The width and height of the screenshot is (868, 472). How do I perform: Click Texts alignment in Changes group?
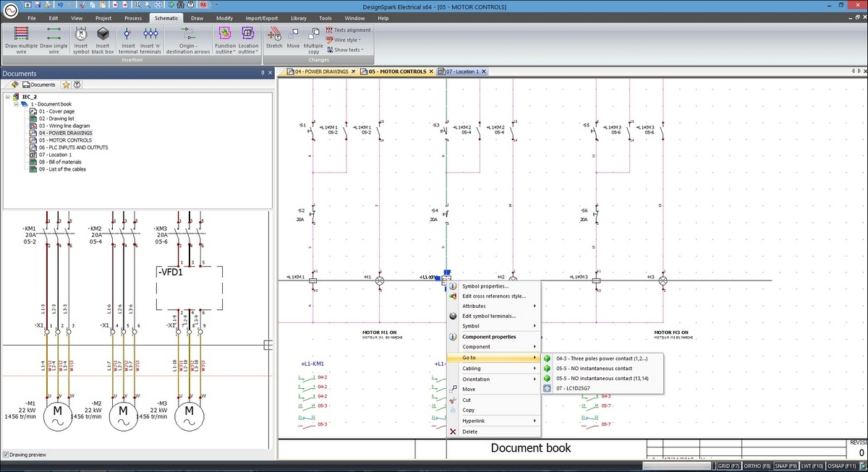(349, 30)
